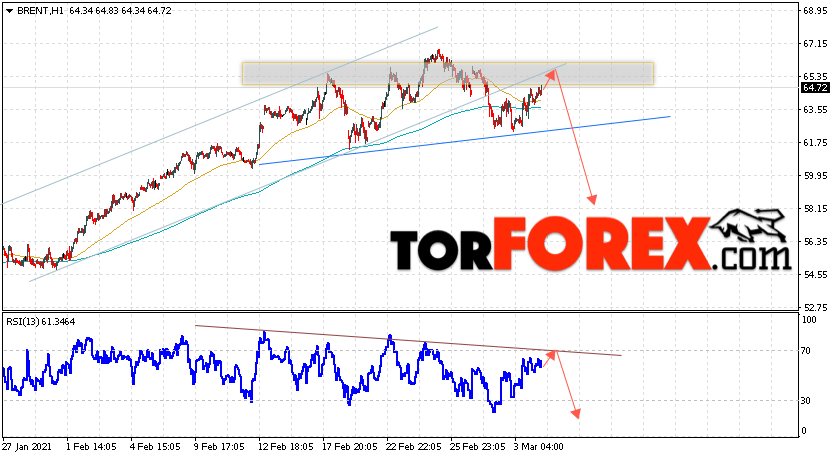Click the OHLC values 64.34 64.83 64.34 64.72
This screenshot has height=458, width=838.
(120, 11)
